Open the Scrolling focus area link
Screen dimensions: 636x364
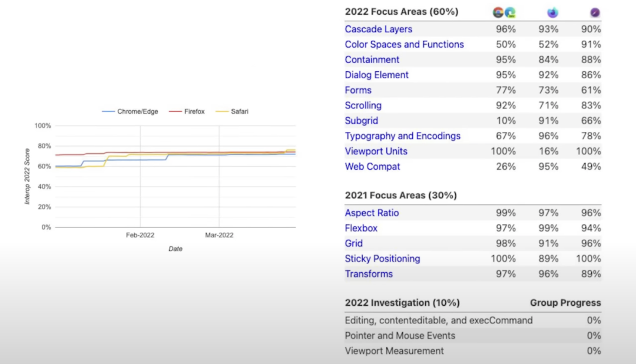(363, 105)
